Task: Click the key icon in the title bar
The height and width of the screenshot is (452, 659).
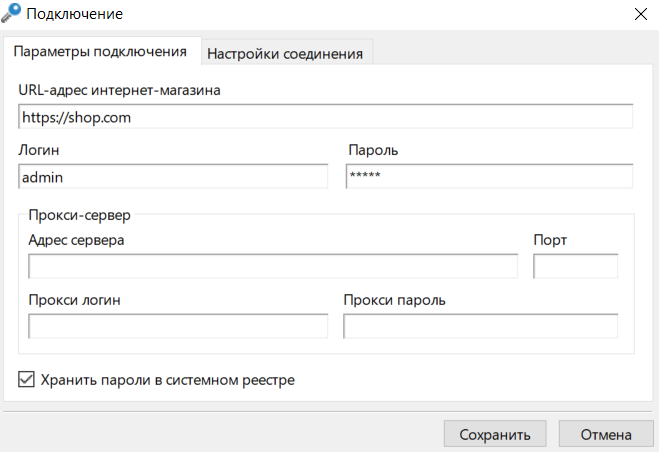Action: pyautogui.click(x=11, y=12)
